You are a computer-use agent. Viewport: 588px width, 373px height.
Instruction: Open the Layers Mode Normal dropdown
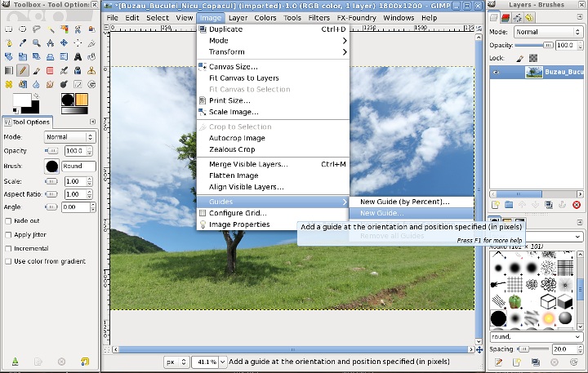tap(548, 32)
